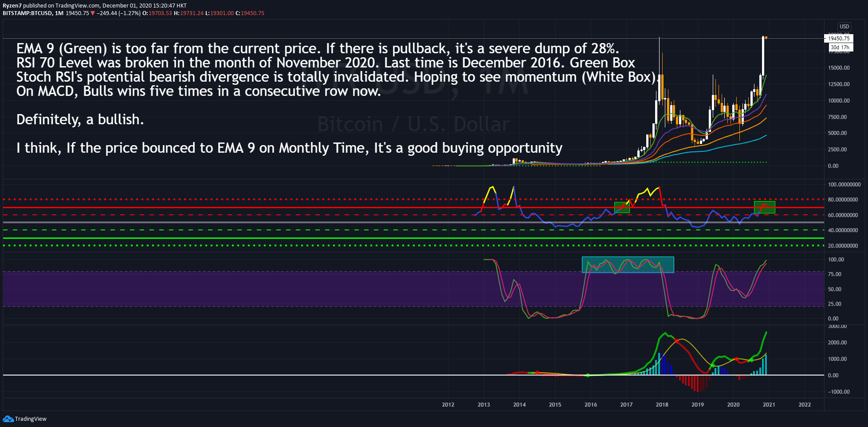Click the 'On MACD, Bulls wins' annotation line
The width and height of the screenshot is (868, 427).
199,91
